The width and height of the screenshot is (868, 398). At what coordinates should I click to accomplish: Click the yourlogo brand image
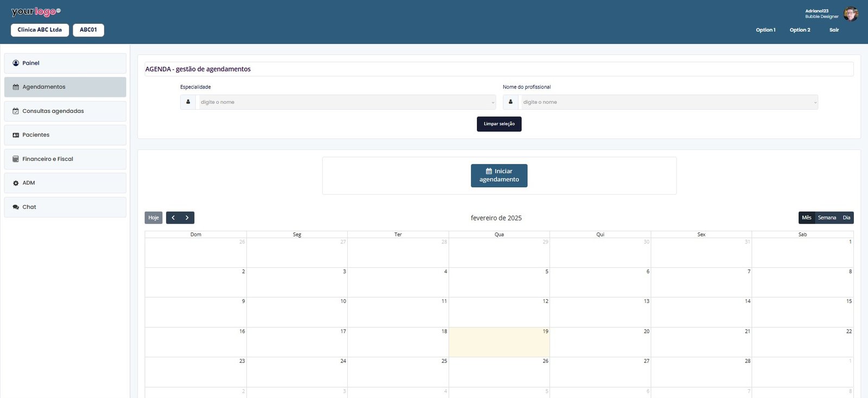(x=36, y=11)
